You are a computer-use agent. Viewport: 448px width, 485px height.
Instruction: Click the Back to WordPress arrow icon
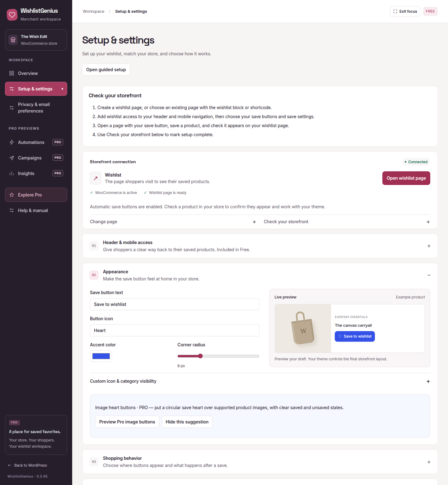[9, 465]
